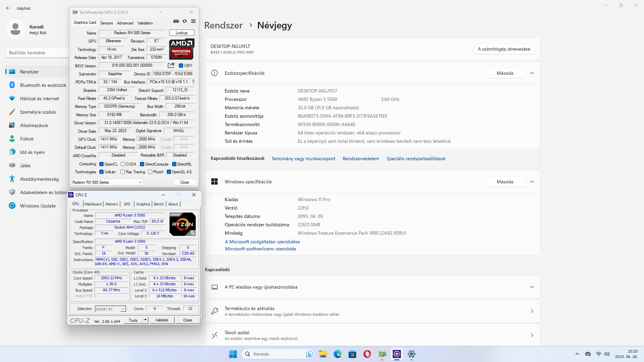This screenshot has height=362, width=644.
Task: Enable the CUDA checkbox
Action: click(x=123, y=164)
